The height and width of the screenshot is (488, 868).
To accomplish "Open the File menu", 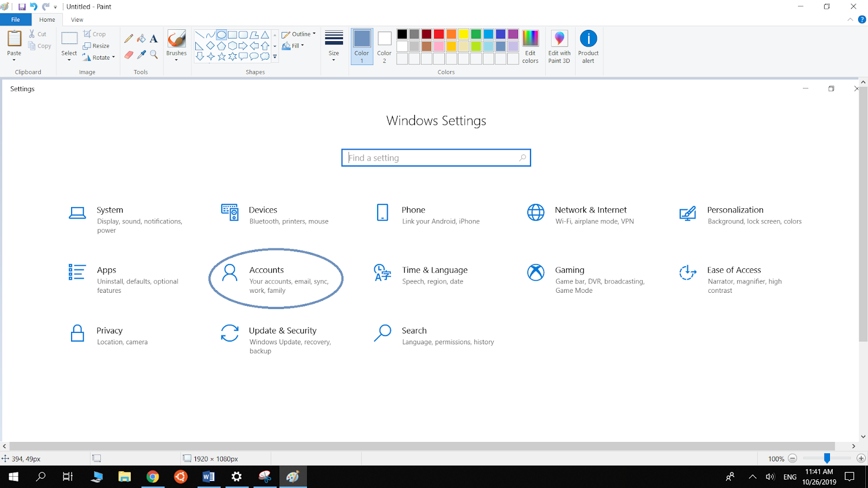I will [16, 20].
